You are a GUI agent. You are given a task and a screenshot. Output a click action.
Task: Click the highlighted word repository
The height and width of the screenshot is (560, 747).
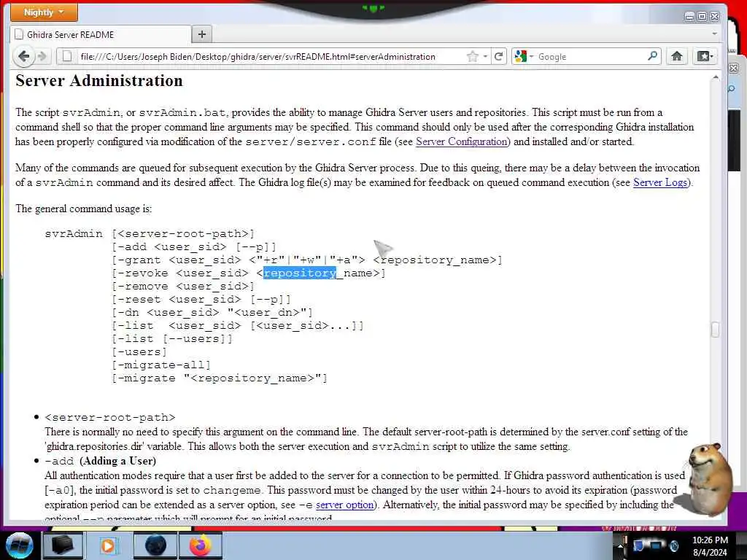(300, 273)
